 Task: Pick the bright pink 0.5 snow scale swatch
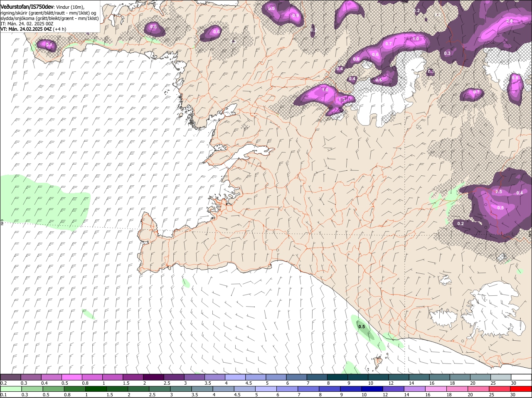pyautogui.click(x=71, y=377)
